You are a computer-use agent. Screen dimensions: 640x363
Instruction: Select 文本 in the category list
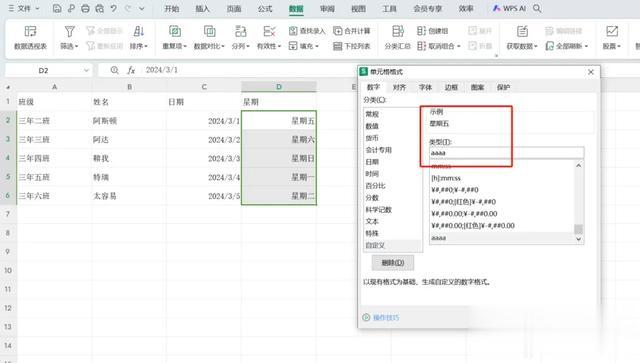point(393,221)
